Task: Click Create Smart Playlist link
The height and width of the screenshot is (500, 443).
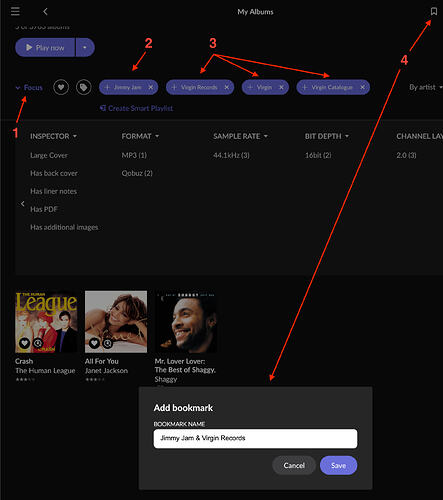Action: pos(137,108)
